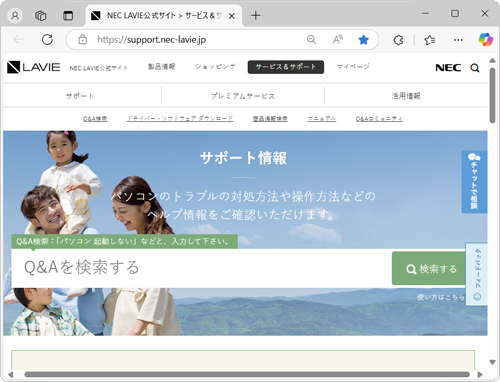Click the サポート情報 heading

coord(243,158)
